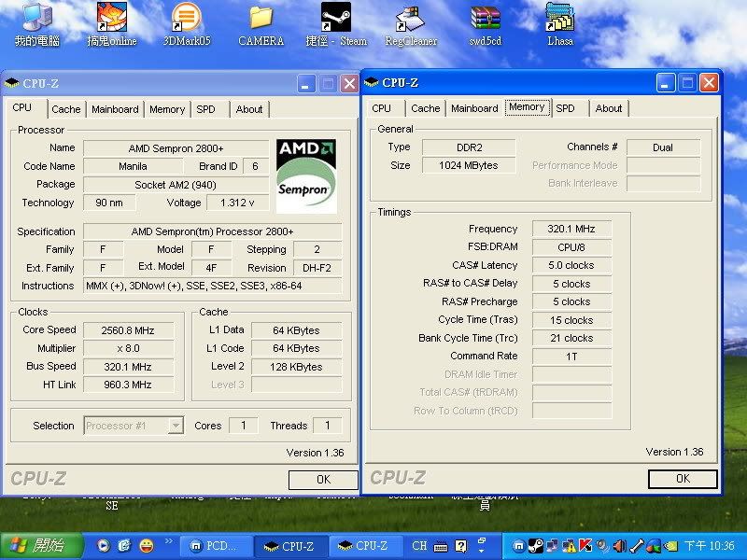Click the Bus Speed value 320.1 MHz

[x=128, y=367]
